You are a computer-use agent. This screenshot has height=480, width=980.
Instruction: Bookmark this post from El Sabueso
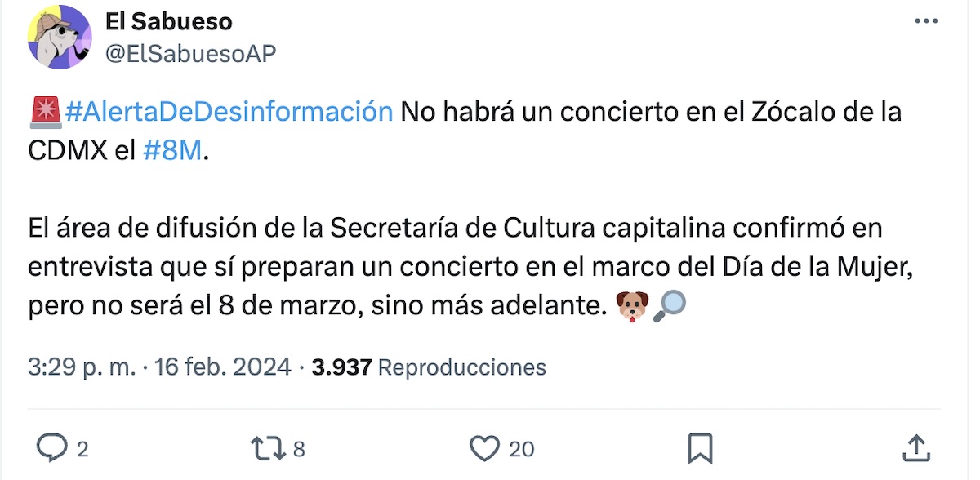pyautogui.click(x=700, y=448)
